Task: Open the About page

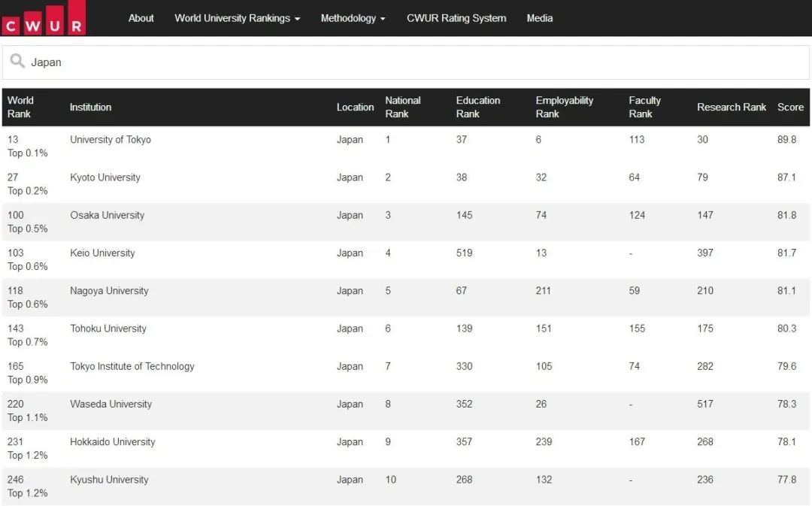Action: pyautogui.click(x=141, y=18)
